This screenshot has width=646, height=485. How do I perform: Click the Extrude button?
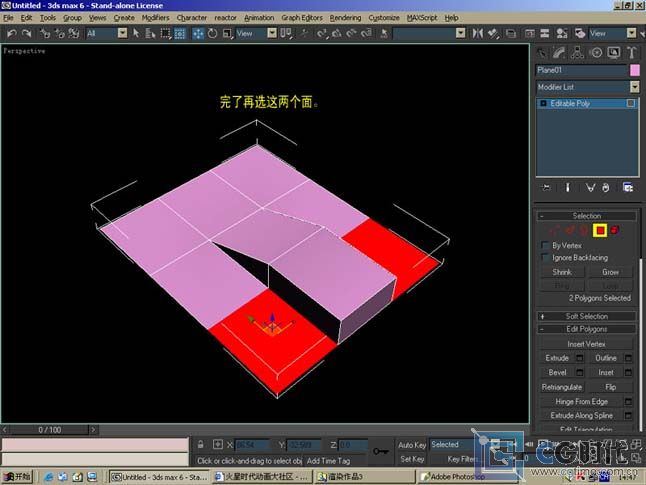(x=557, y=358)
